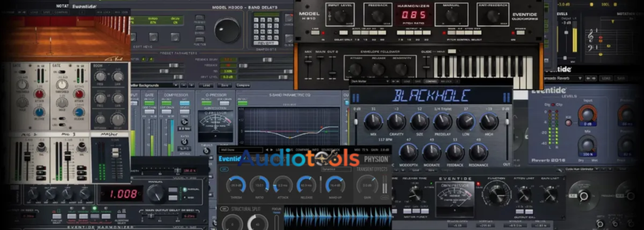
Task: Select next preset arrow in Physion header
Action: [x=271, y=150]
